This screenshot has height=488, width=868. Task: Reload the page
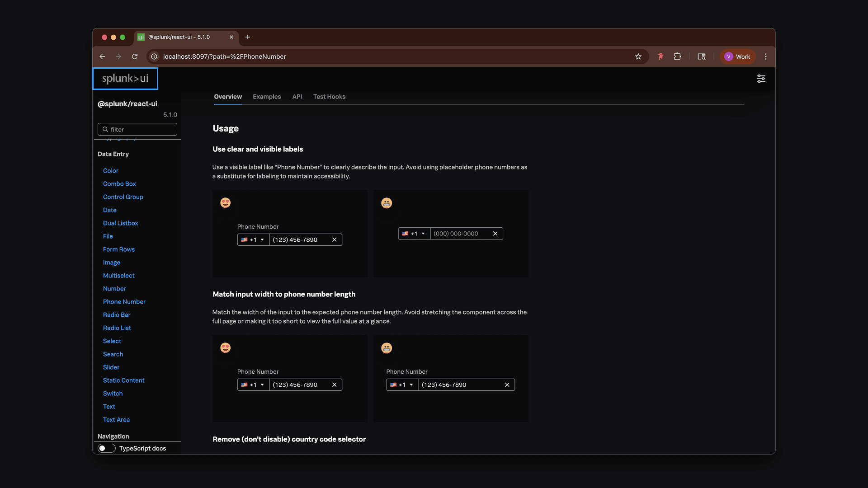click(135, 56)
